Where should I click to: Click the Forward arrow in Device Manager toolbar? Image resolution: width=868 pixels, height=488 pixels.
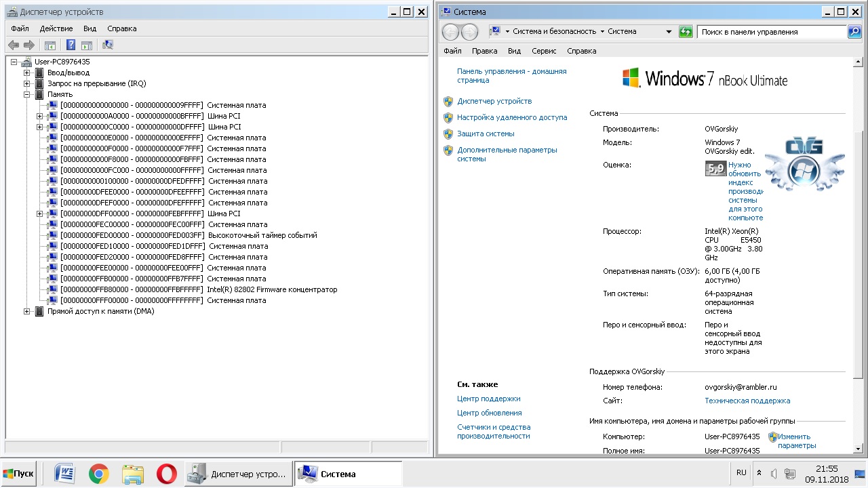coord(29,45)
